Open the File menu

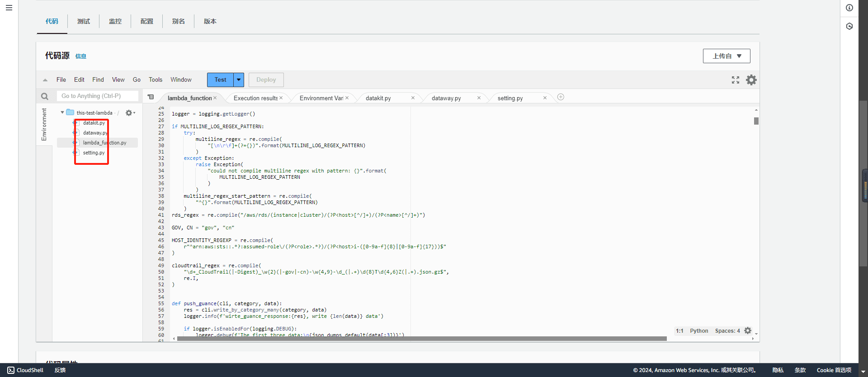pyautogui.click(x=61, y=80)
